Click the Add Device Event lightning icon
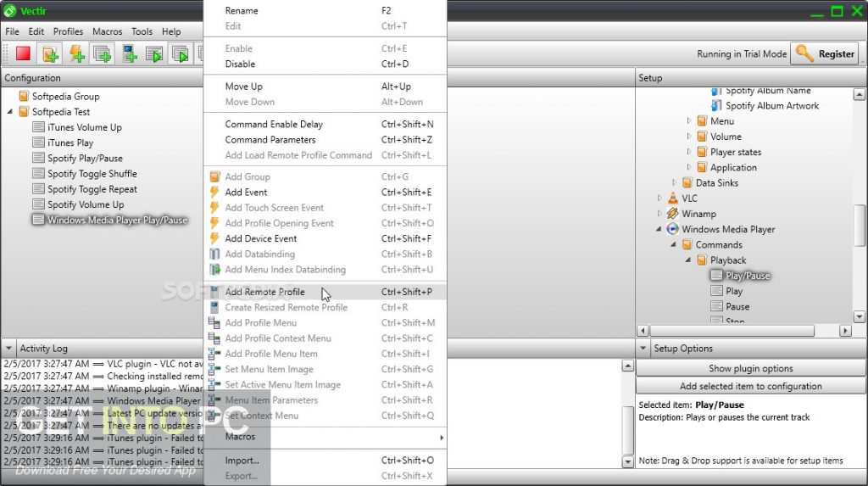This screenshot has height=486, width=868. 214,239
